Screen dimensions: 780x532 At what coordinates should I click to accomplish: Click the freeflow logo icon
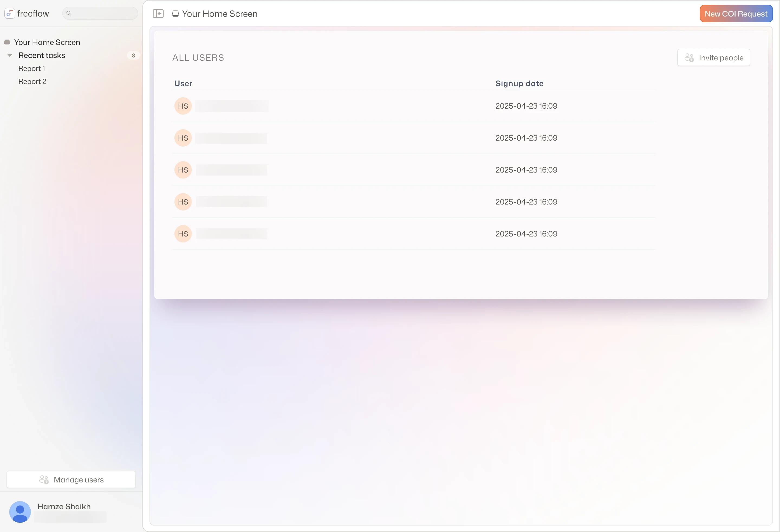tap(9, 14)
